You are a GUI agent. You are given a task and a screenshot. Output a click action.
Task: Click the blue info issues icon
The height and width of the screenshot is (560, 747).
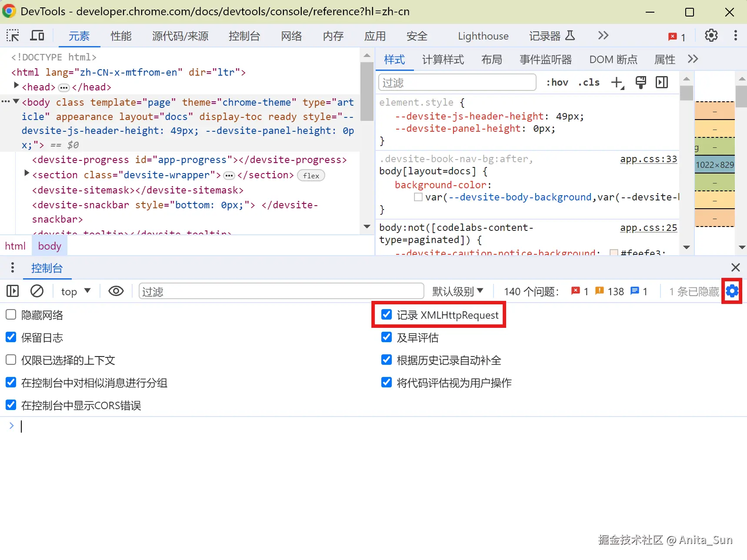click(x=635, y=291)
